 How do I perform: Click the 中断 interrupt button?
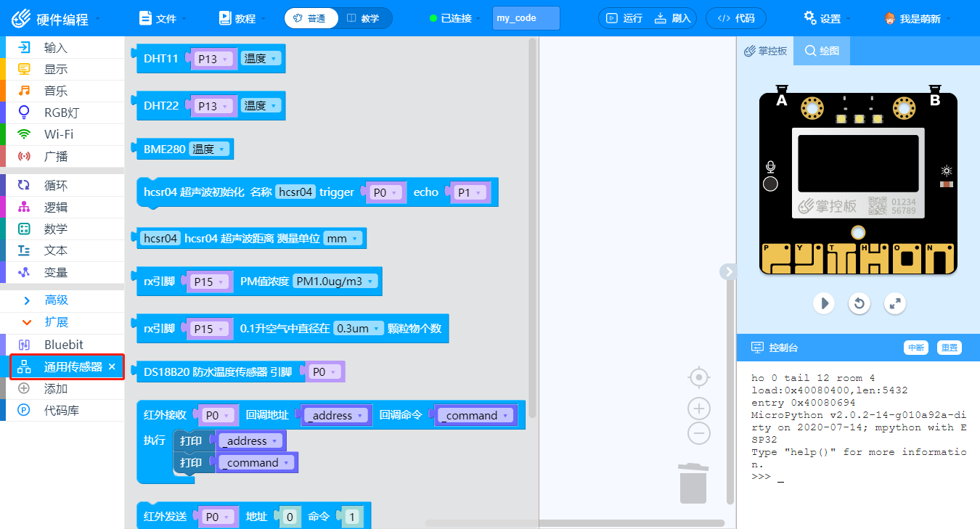click(915, 348)
